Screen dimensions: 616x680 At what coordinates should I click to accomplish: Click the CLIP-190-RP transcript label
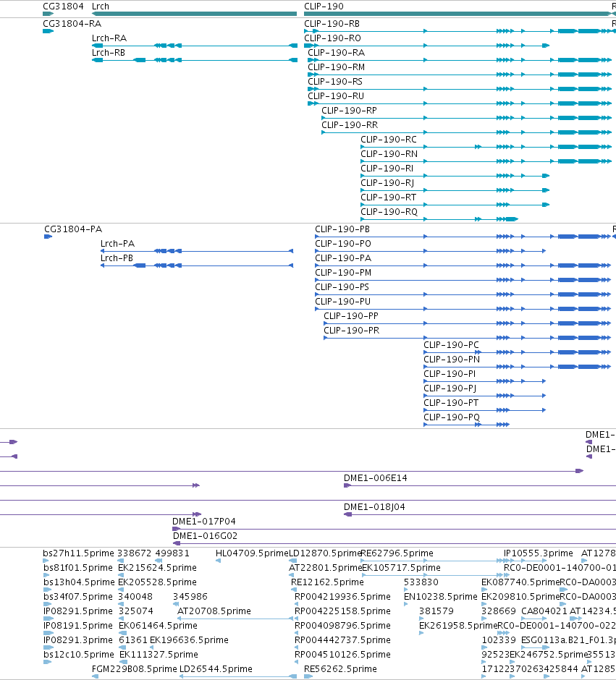click(x=349, y=111)
